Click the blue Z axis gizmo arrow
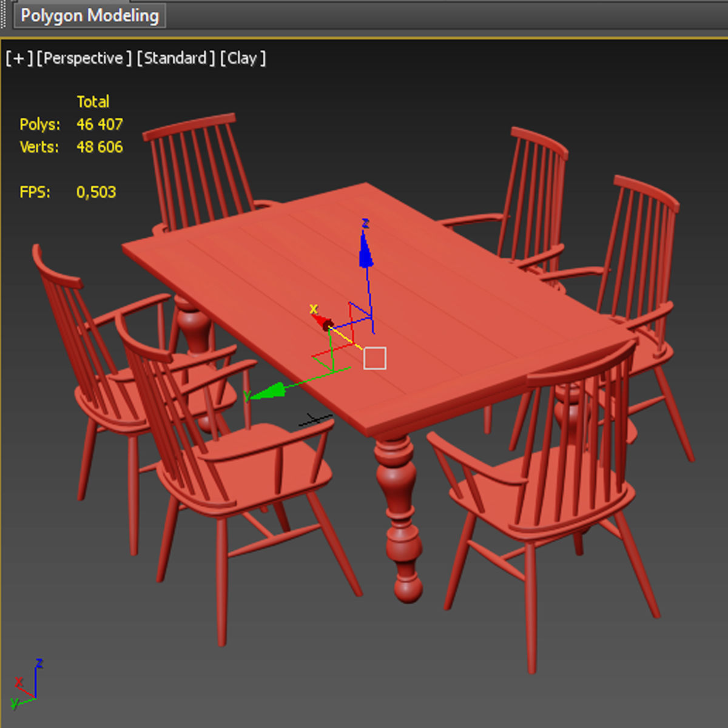Screen dimensions: 728x728 (x=365, y=249)
